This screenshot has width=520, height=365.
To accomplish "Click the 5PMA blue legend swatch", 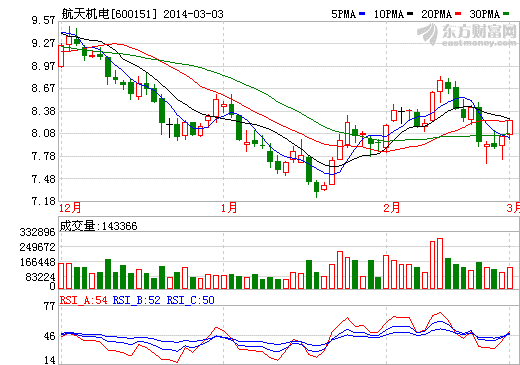I will pos(362,14).
